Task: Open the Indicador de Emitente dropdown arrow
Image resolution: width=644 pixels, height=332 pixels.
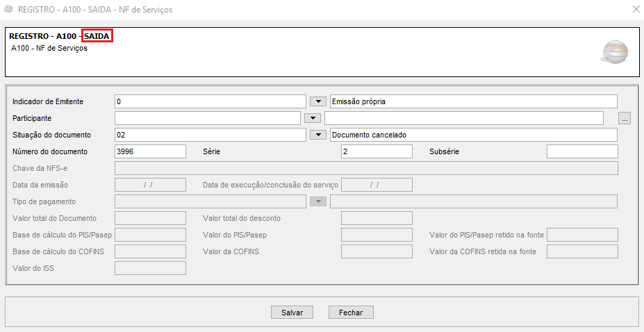Action: point(318,101)
